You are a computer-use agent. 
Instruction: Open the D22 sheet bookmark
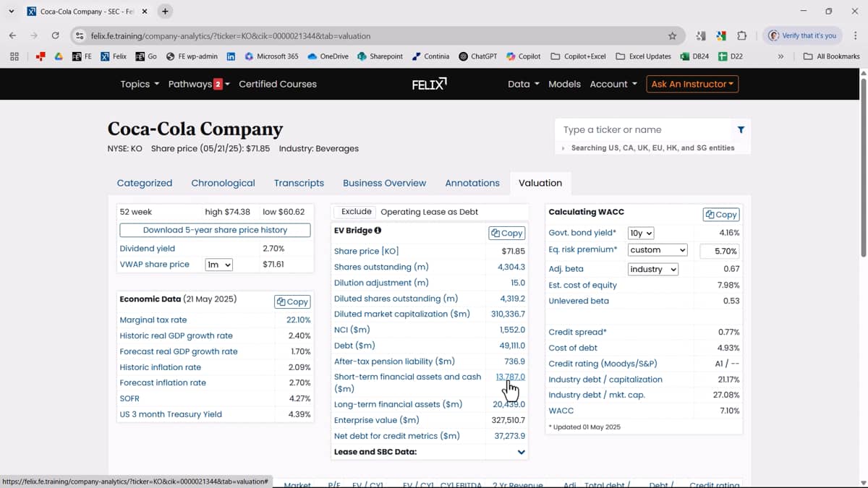point(731,56)
